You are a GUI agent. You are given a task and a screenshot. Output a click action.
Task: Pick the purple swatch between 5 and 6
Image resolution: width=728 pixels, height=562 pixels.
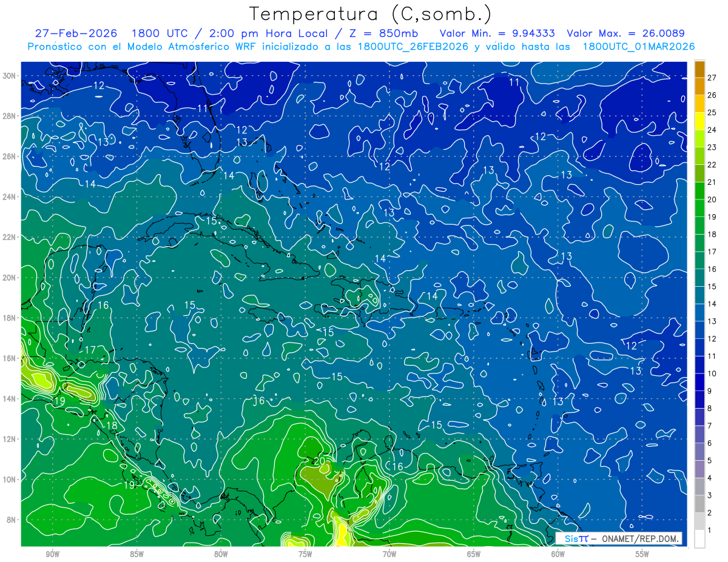(x=699, y=452)
